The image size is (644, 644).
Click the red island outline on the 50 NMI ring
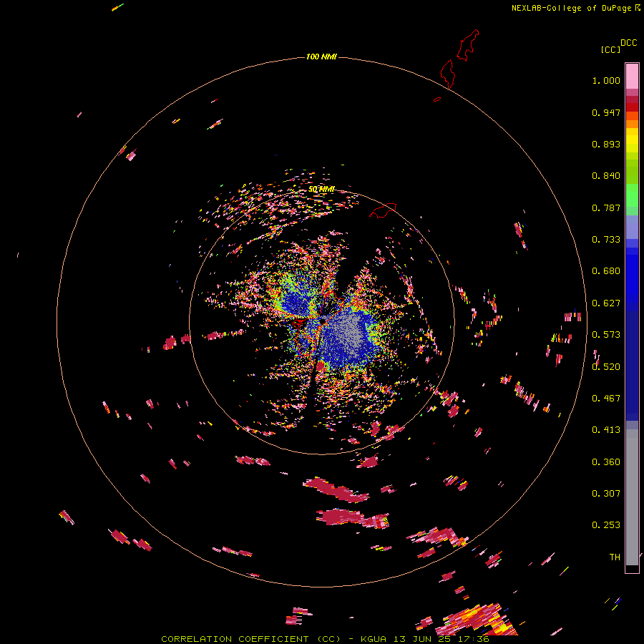point(383,210)
